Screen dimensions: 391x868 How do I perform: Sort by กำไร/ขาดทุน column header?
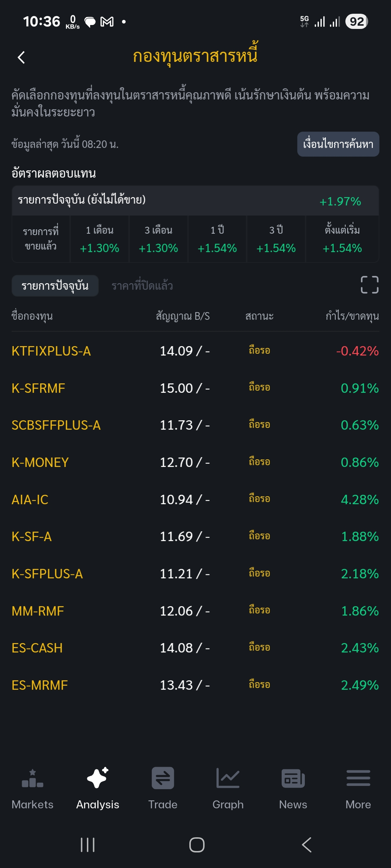352,316
